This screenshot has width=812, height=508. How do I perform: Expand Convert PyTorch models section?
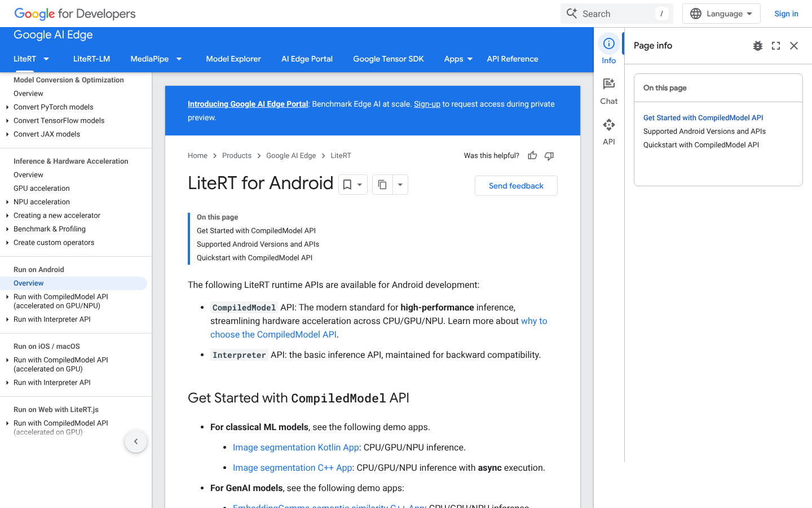[7, 107]
